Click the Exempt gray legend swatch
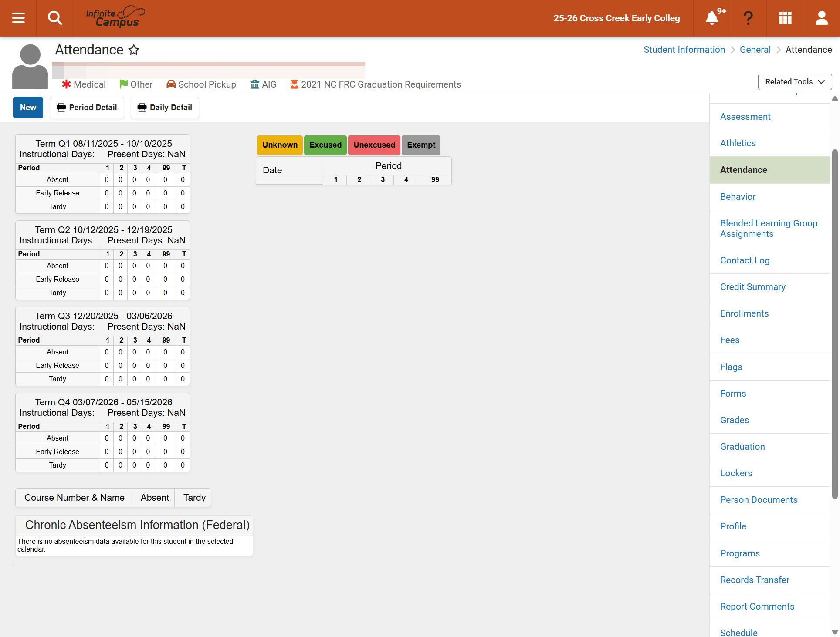Image resolution: width=840 pixels, height=637 pixels. (421, 145)
